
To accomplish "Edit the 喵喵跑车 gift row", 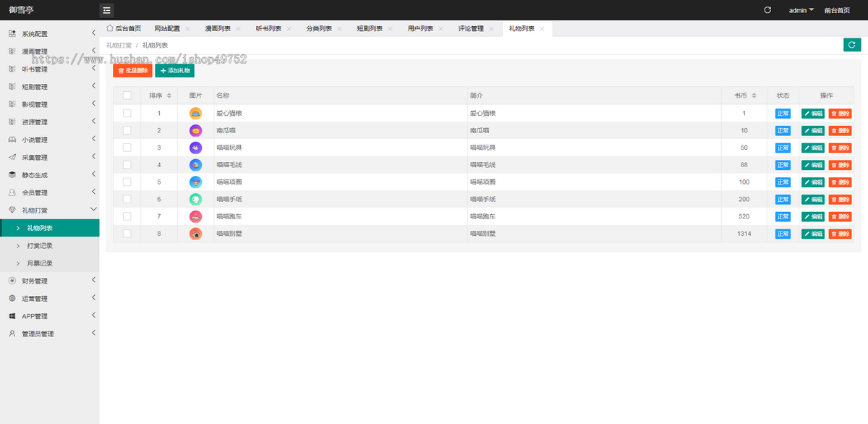I will click(813, 216).
